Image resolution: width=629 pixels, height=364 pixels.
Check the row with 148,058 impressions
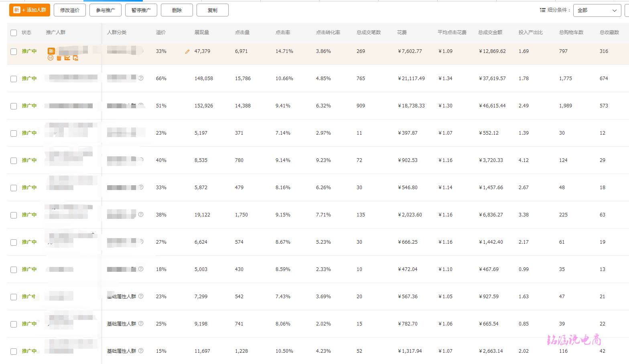click(x=14, y=79)
